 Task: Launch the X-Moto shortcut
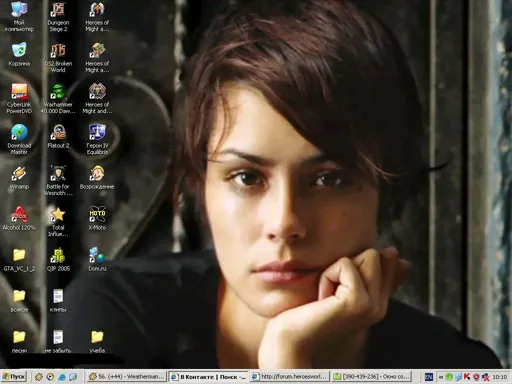point(97,219)
